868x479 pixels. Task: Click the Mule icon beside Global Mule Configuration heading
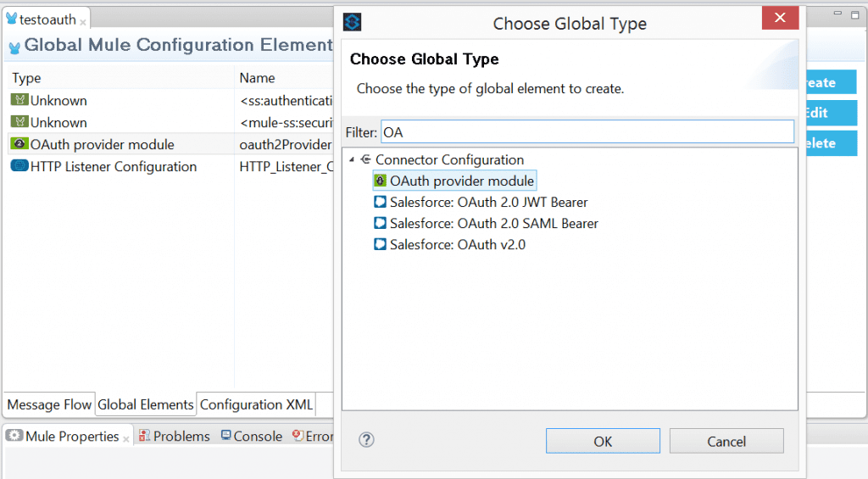click(14, 47)
